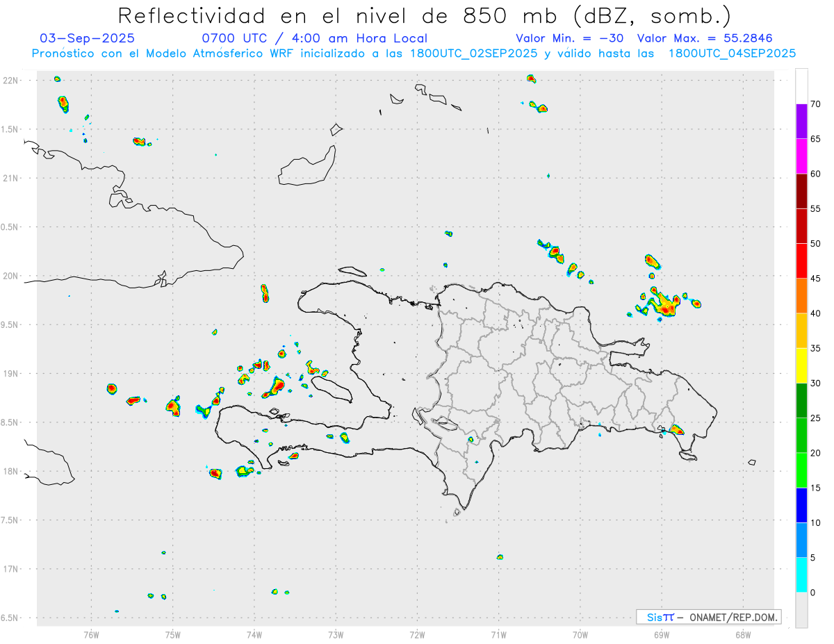Pick the maroon 55–60 dBZ color band
The width and height of the screenshot is (834, 644).
pyautogui.click(x=801, y=191)
